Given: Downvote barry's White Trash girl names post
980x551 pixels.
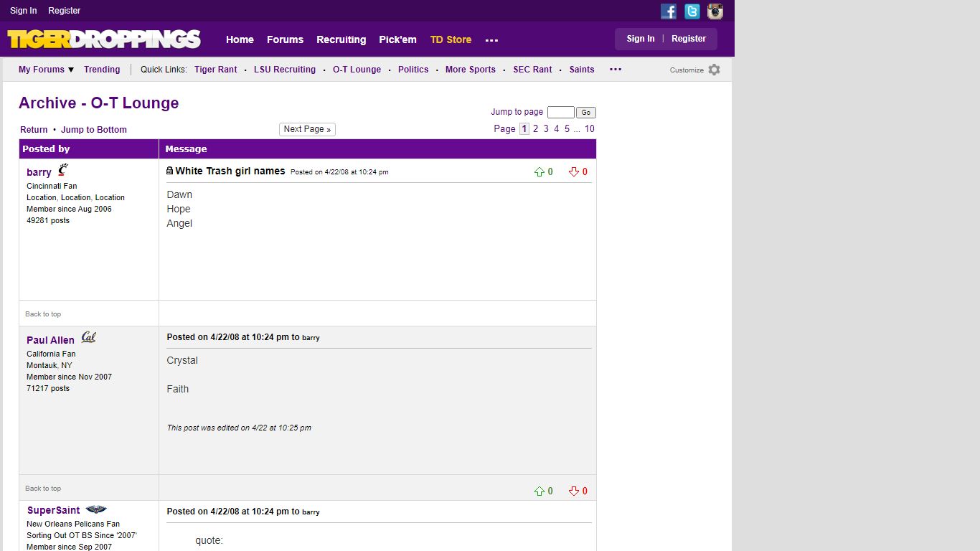Looking at the screenshot, I should click(x=574, y=172).
